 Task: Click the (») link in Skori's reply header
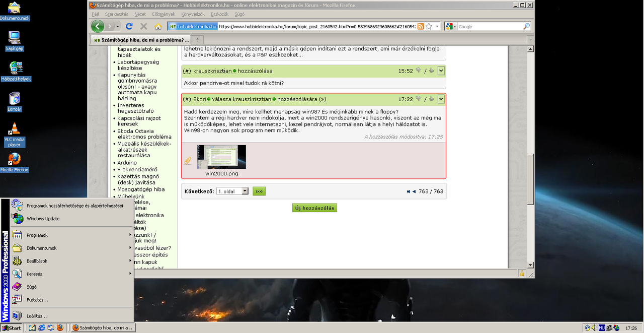(x=323, y=99)
